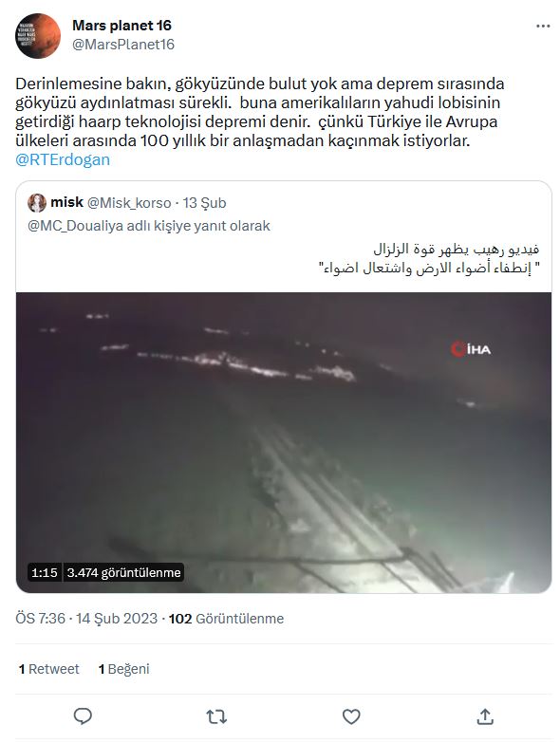Open the Mars planet 16 display name
The height and width of the screenshot is (743, 560).
coord(121,25)
